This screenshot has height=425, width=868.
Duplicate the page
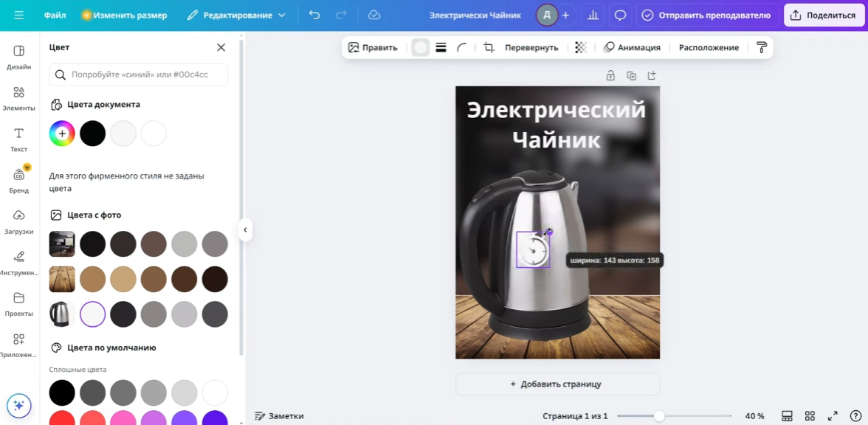[x=631, y=75]
